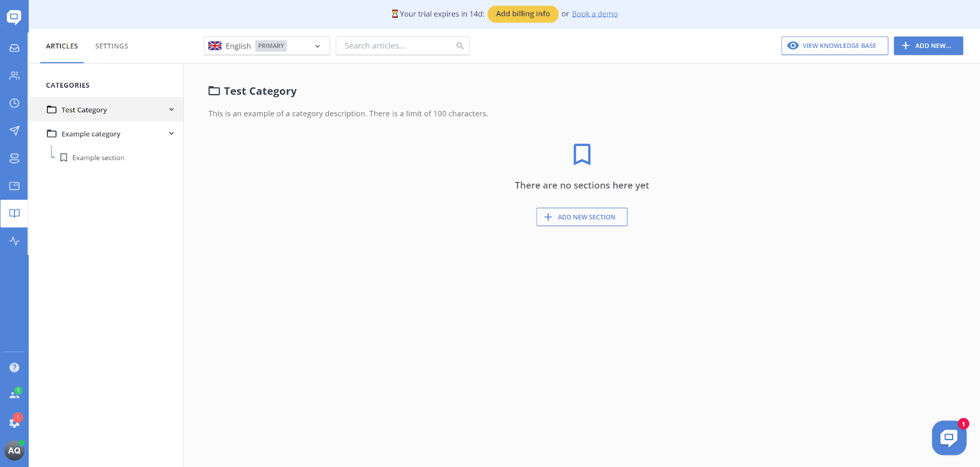Screen dimensions: 980x467
Task: Click Add New Section button
Action: pyautogui.click(x=581, y=217)
